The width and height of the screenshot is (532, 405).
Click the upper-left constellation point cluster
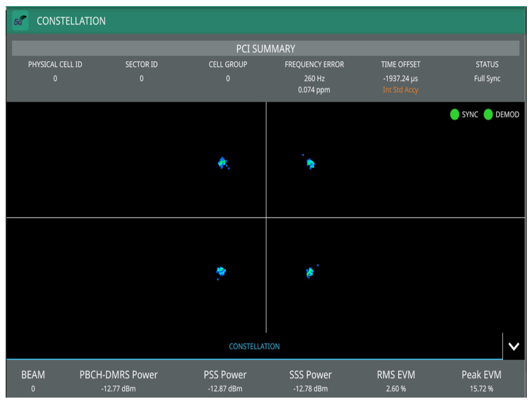point(222,163)
